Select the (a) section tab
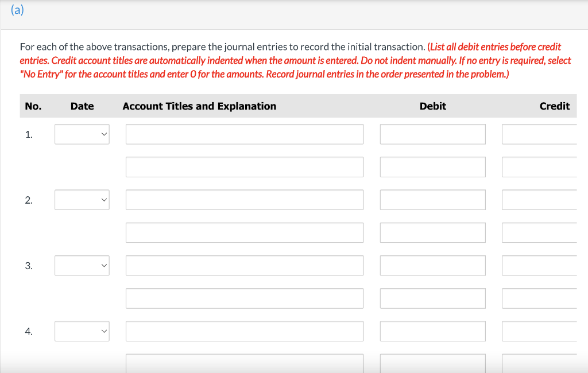Image resolution: width=588 pixels, height=373 pixels. pos(17,10)
